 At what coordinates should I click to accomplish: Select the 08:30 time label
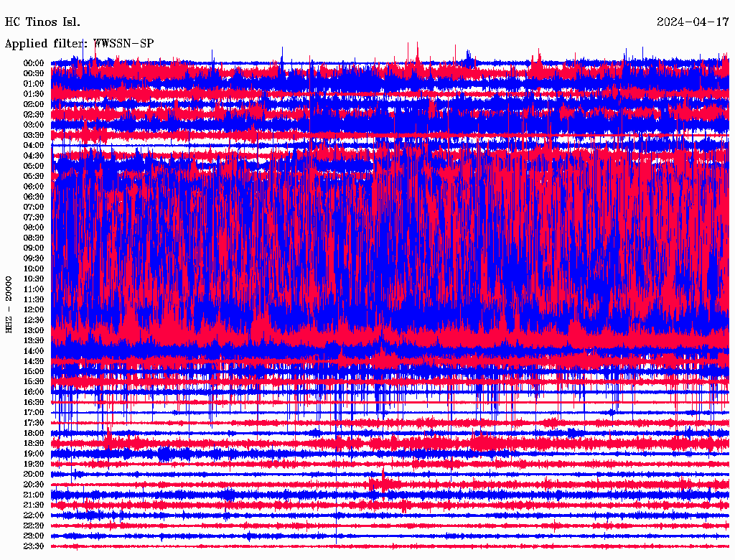click(34, 238)
